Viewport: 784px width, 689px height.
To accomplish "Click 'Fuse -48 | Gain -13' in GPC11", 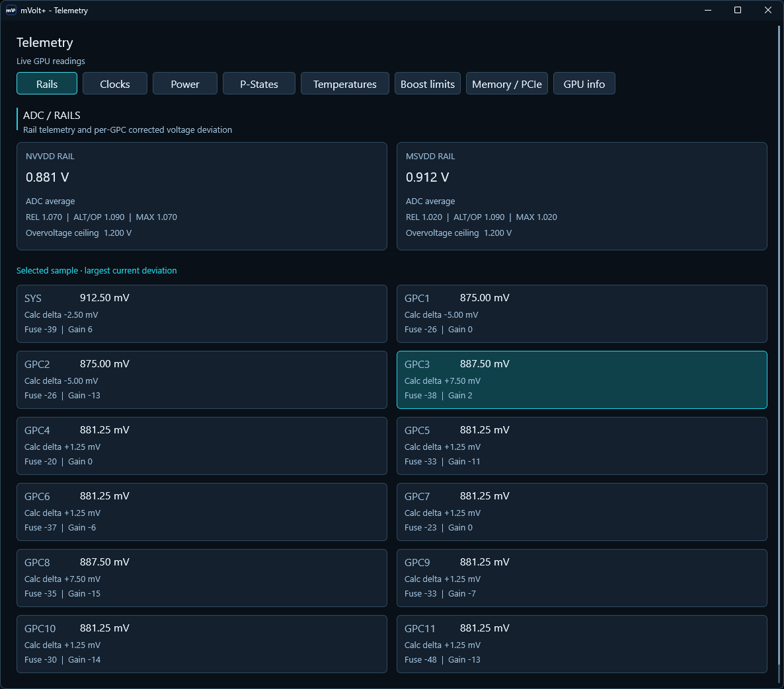I will click(x=442, y=659).
